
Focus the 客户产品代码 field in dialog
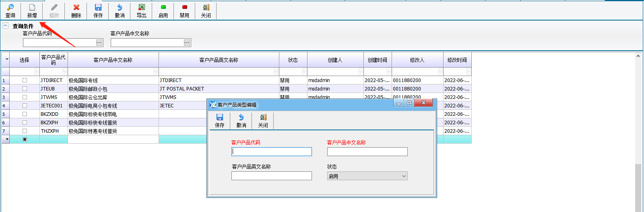click(x=272, y=152)
